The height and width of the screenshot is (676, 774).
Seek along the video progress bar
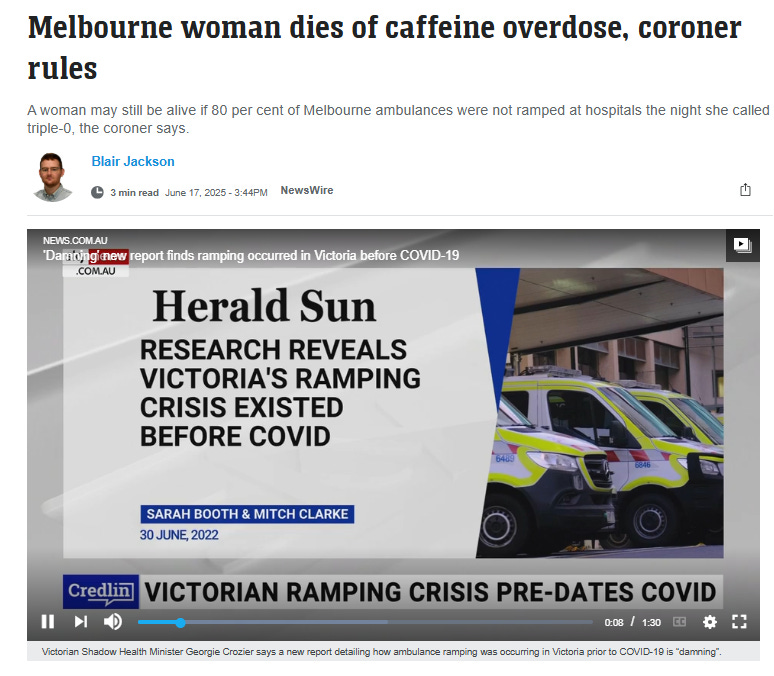click(x=365, y=622)
